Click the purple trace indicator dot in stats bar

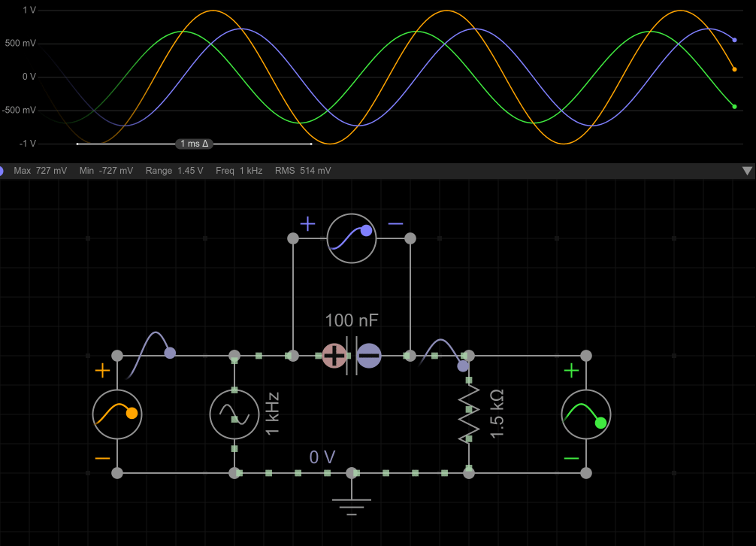tap(2, 171)
